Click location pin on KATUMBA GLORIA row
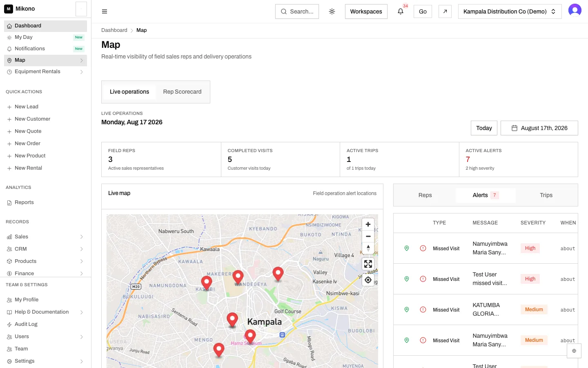This screenshot has height=368, width=588. tap(407, 310)
